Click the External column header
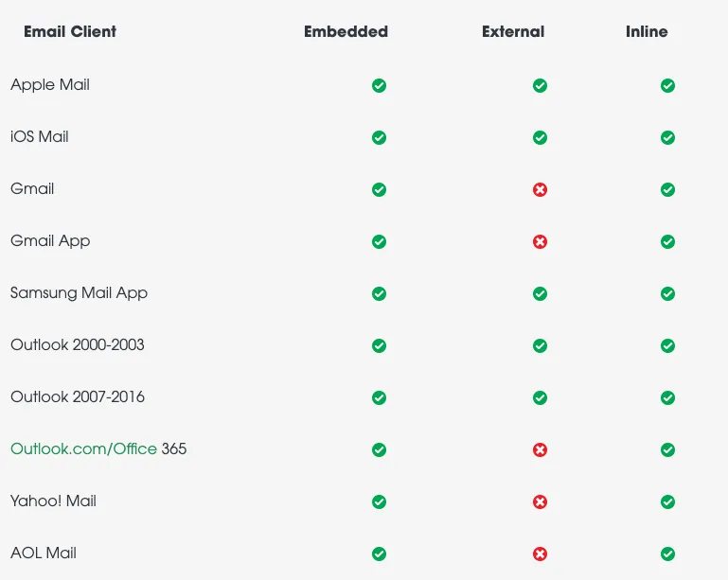 tap(513, 31)
